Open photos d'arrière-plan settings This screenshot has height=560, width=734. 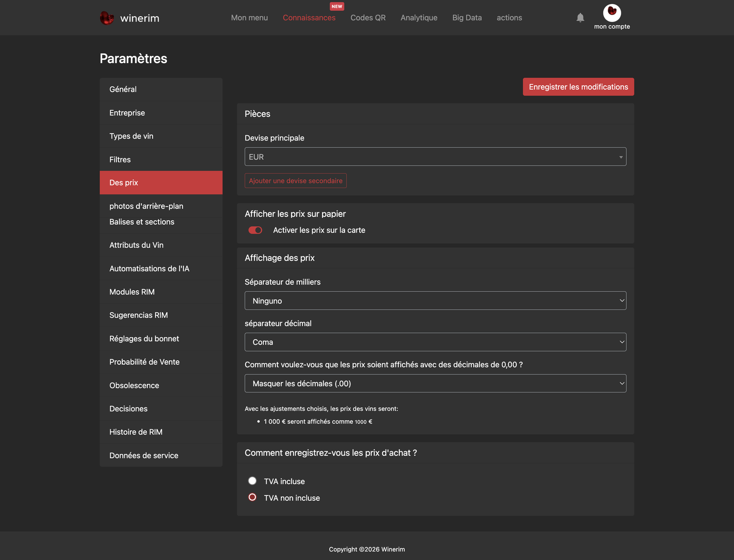point(161,206)
